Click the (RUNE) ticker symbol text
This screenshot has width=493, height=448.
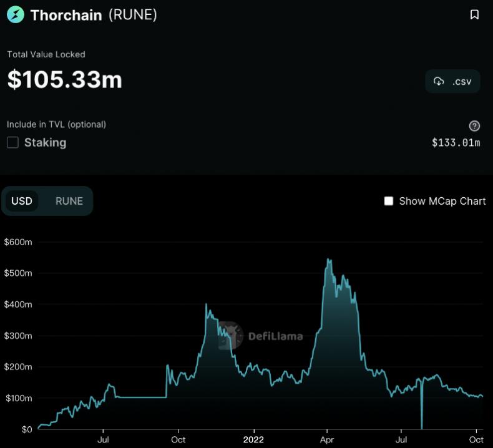pyautogui.click(x=132, y=15)
